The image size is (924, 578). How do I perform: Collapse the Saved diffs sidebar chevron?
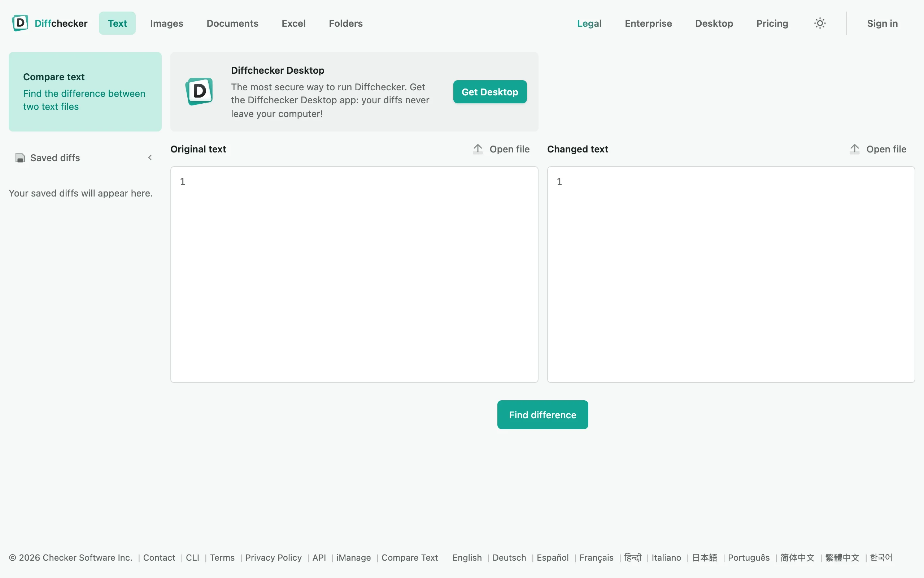pyautogui.click(x=150, y=158)
